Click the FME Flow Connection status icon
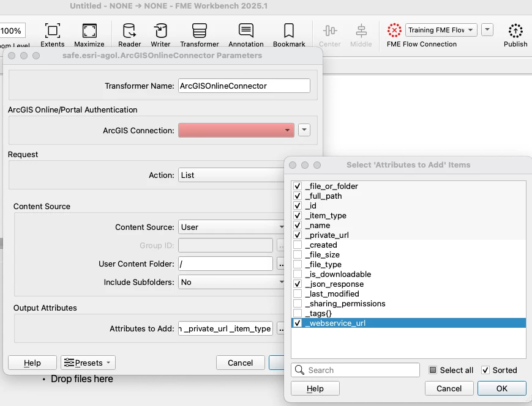 (x=394, y=30)
